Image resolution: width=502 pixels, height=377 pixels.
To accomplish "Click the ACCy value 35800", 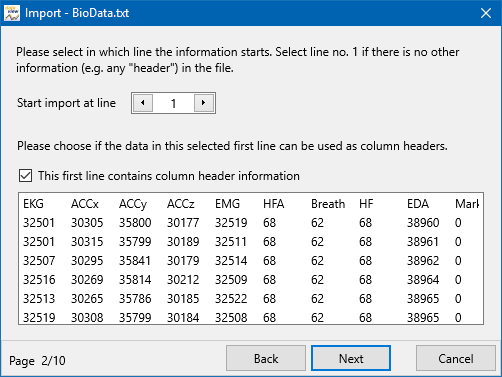I will [x=135, y=222].
